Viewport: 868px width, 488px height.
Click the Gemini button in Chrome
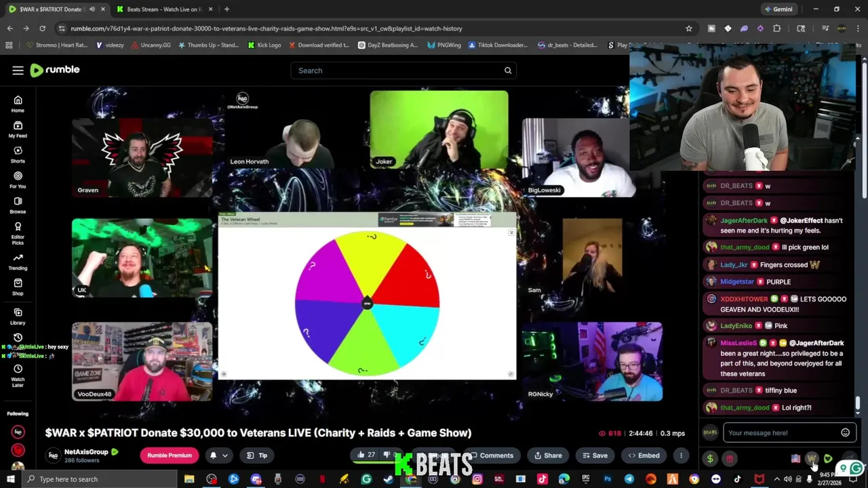[778, 9]
